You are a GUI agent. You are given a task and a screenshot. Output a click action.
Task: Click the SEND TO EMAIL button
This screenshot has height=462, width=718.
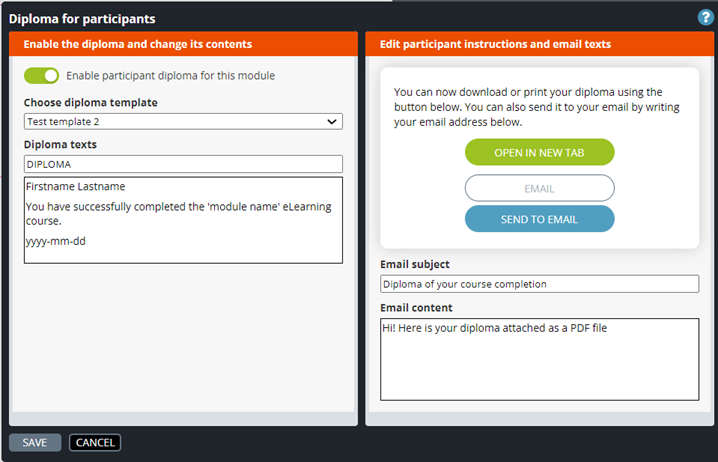coord(539,219)
